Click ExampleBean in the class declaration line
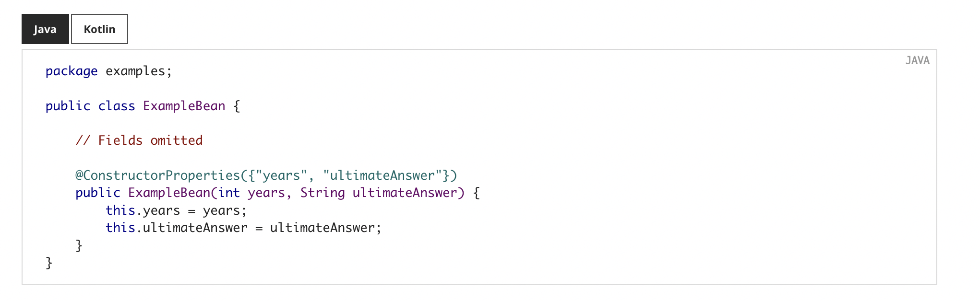This screenshot has height=301, width=980. (184, 106)
